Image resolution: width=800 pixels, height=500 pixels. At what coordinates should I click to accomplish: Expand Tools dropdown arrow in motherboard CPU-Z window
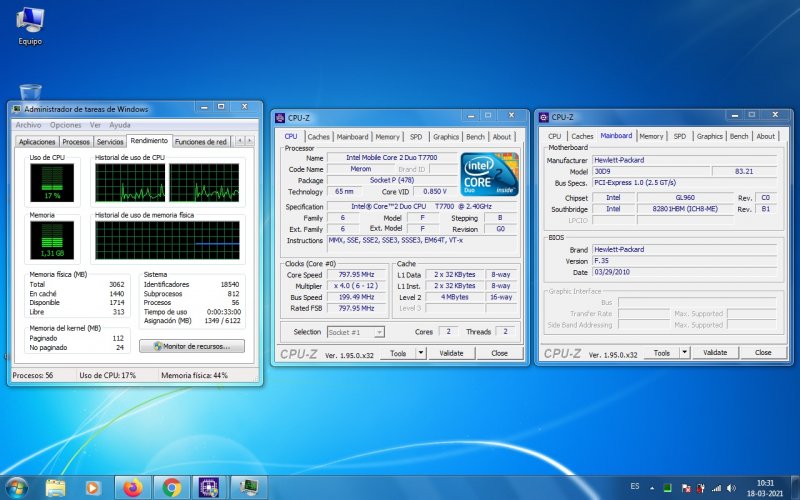click(684, 353)
